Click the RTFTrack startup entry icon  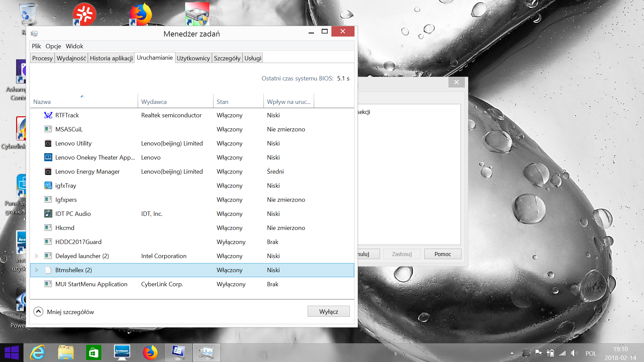pyautogui.click(x=48, y=115)
